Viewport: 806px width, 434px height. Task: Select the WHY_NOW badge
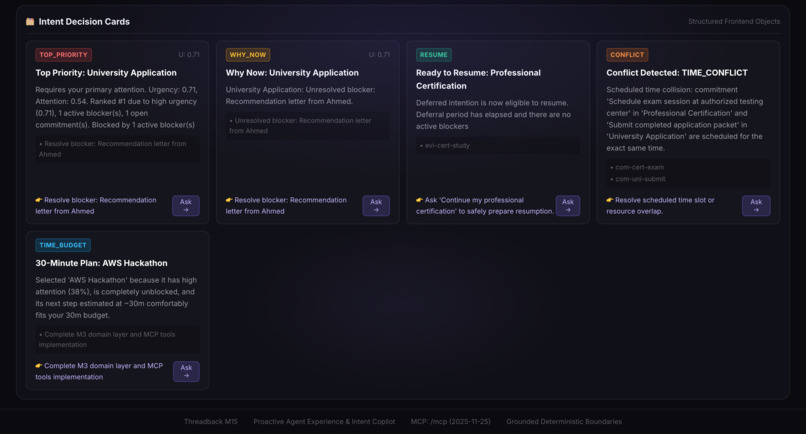(x=248, y=55)
